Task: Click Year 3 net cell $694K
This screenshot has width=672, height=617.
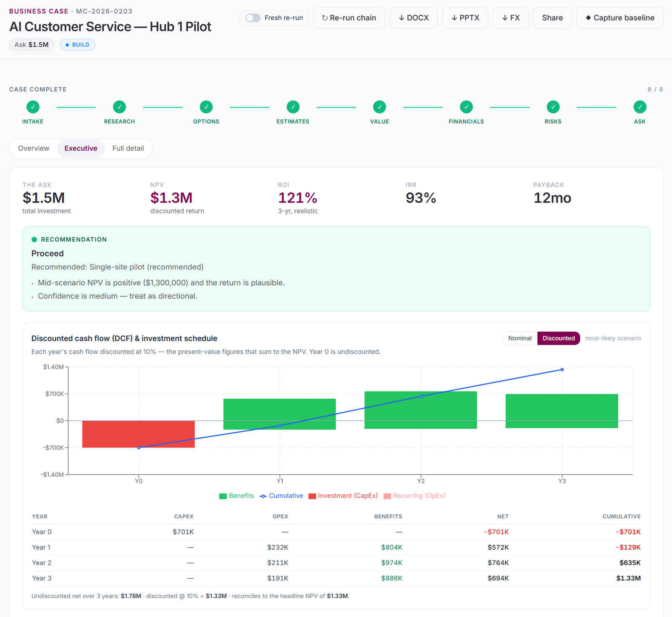Action: point(498,578)
